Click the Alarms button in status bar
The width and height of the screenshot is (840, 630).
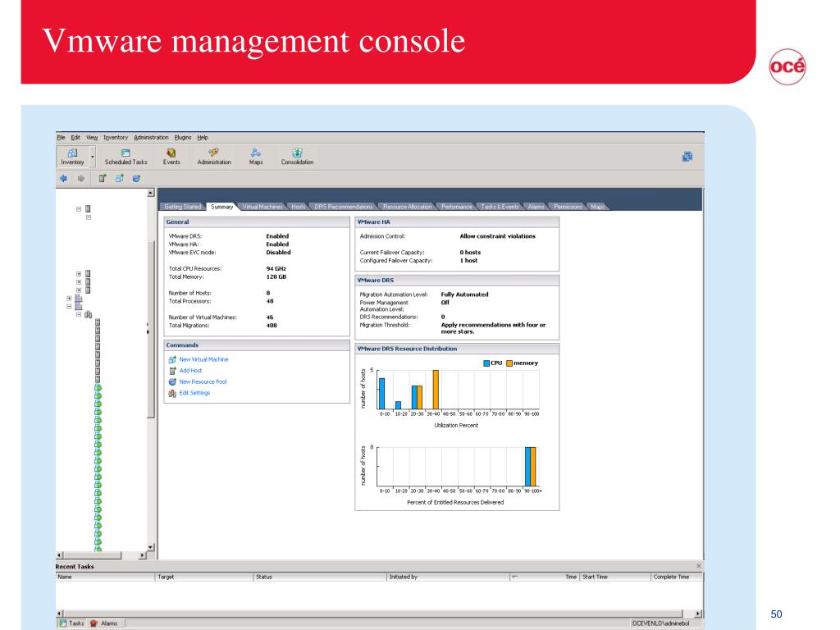(x=104, y=623)
